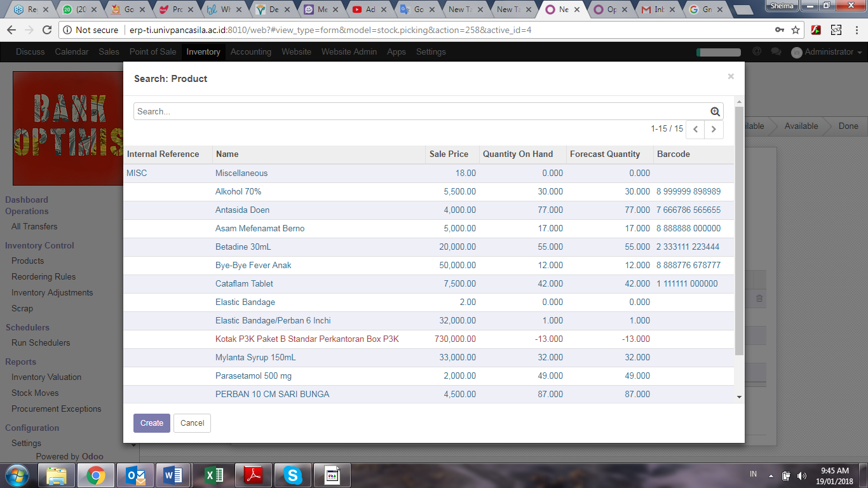Close the Search: Product dialog

[730, 76]
